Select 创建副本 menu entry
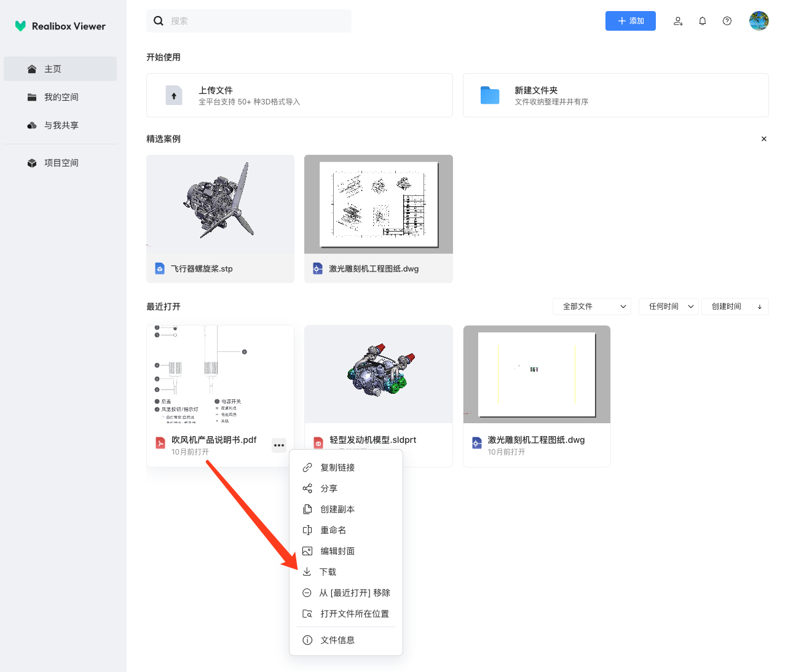 tap(346, 509)
